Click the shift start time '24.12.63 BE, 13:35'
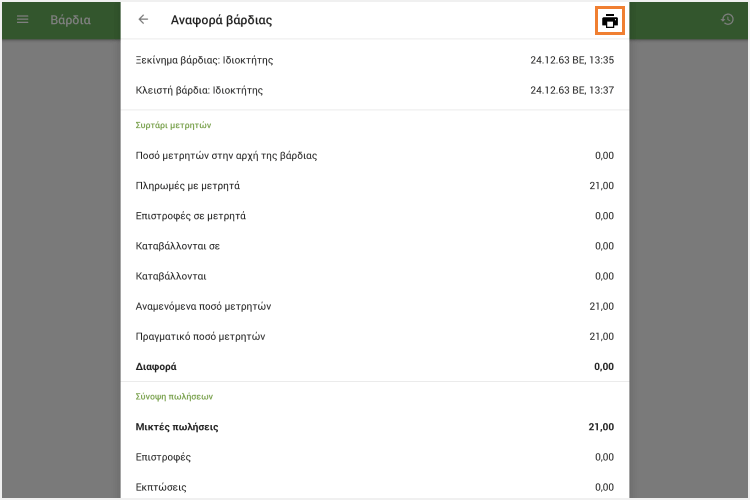This screenshot has height=500, width=750. click(572, 60)
